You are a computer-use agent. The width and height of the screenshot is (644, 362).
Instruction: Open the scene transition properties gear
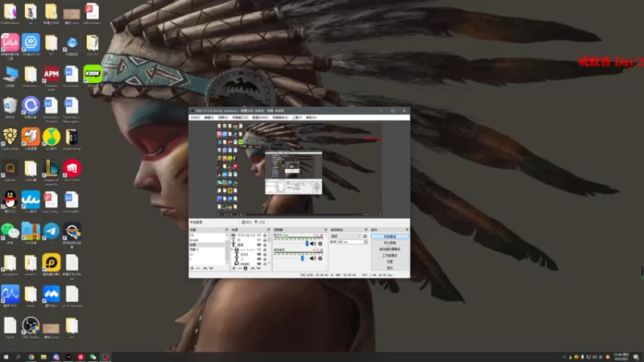pyautogui.click(x=365, y=237)
